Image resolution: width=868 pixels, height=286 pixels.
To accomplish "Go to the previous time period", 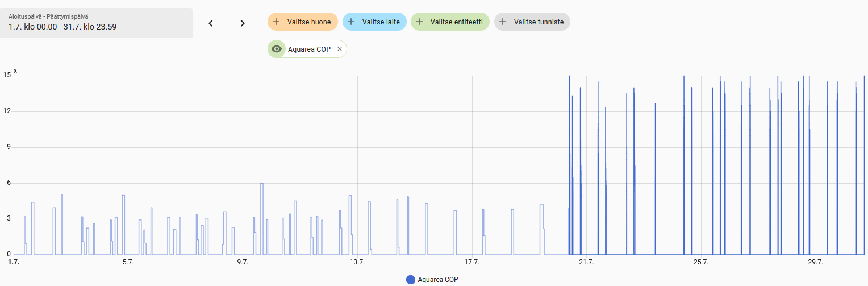I will pos(210,23).
